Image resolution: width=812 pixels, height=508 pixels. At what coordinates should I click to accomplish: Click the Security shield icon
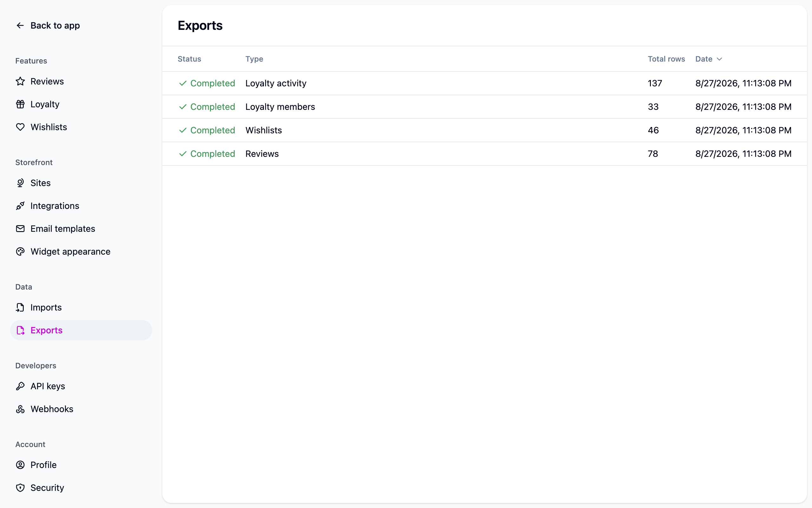(20, 487)
